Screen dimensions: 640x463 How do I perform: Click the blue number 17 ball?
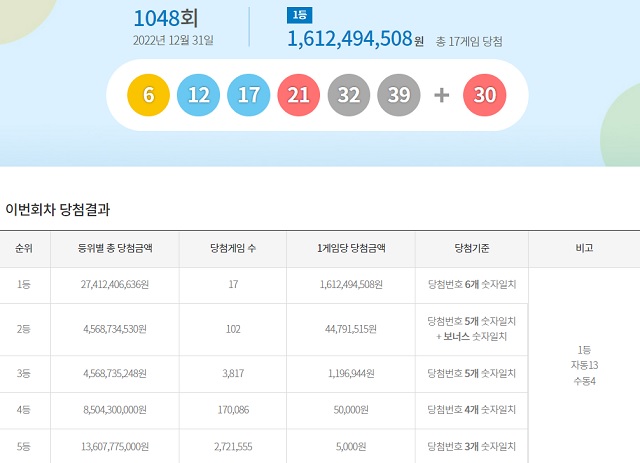(249, 95)
